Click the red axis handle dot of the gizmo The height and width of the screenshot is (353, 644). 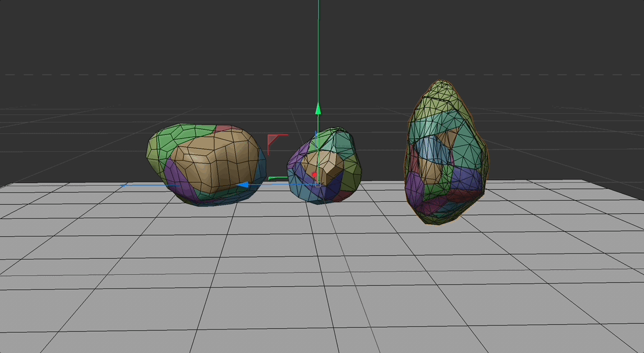[x=315, y=175]
